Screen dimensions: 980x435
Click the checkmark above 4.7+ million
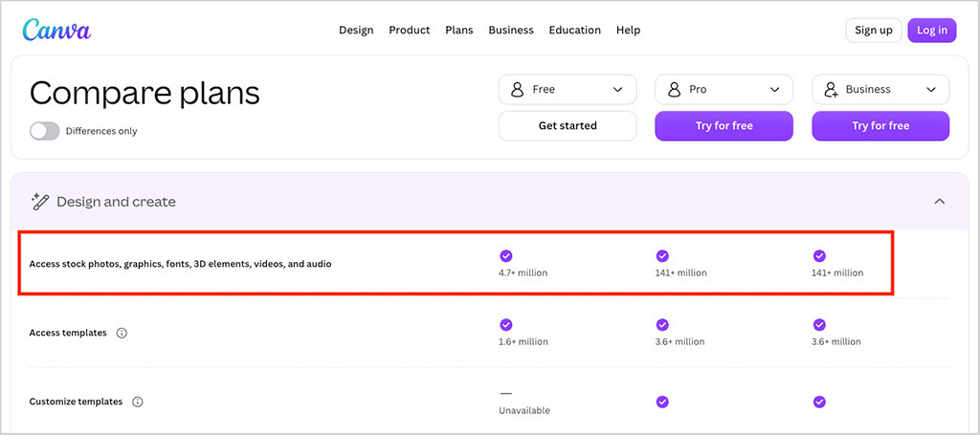coord(506,255)
